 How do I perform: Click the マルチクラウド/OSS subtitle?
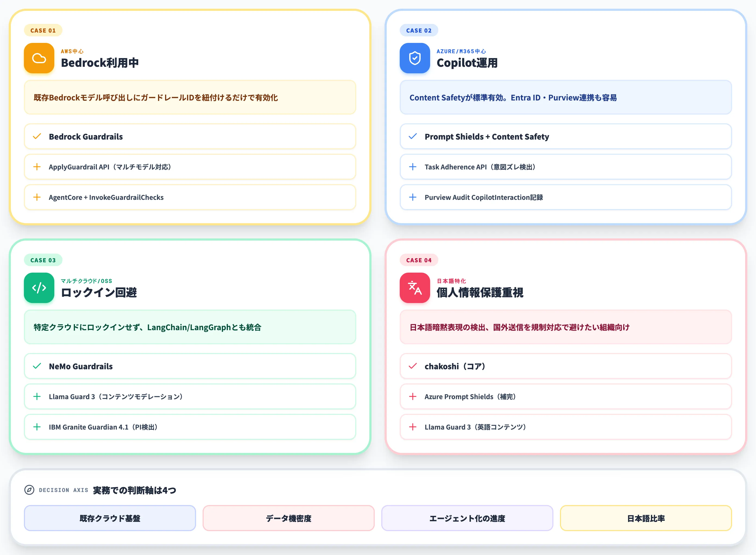[86, 281]
